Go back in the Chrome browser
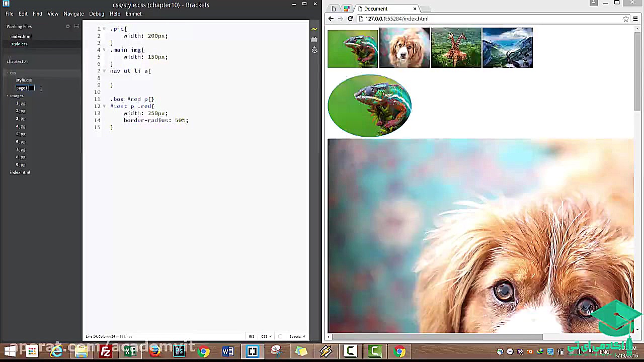Viewport: 644px width, 362px height. [x=331, y=19]
